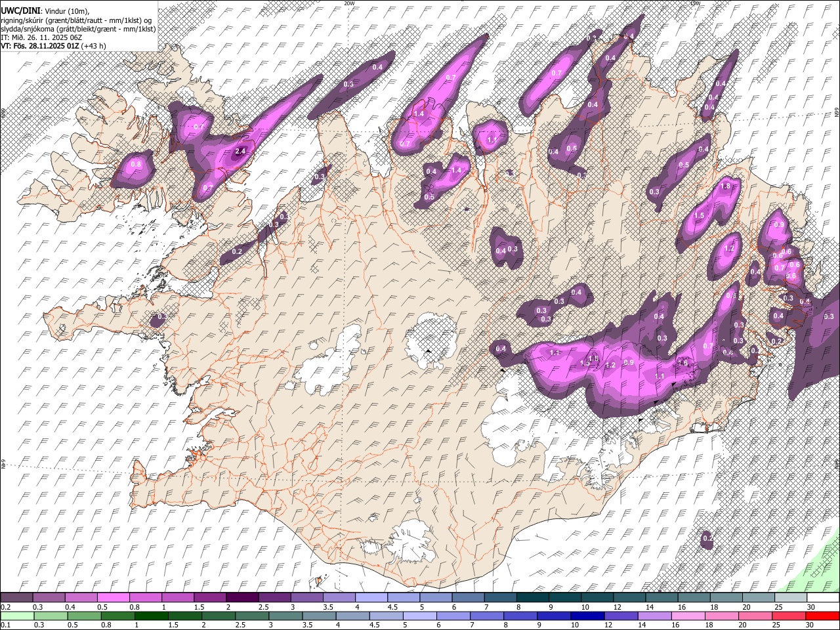840x630 pixels.
Task: Select top legend swatch between 0.3 and 0.4
Action: click(49, 598)
